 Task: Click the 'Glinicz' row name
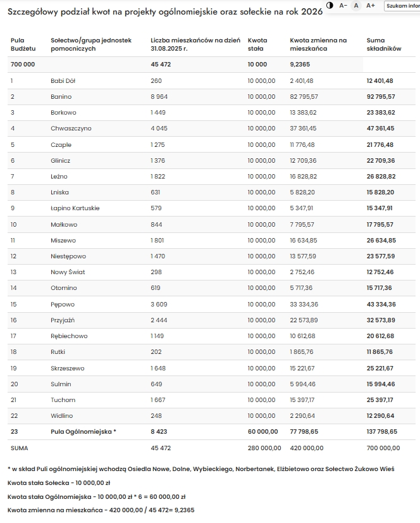point(60,160)
